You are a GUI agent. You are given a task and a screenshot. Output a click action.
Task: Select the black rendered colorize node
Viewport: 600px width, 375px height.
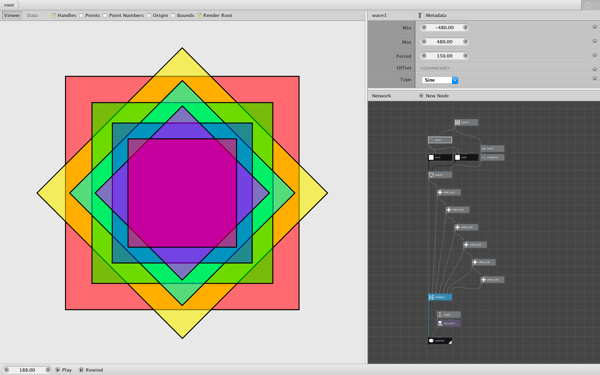click(440, 341)
